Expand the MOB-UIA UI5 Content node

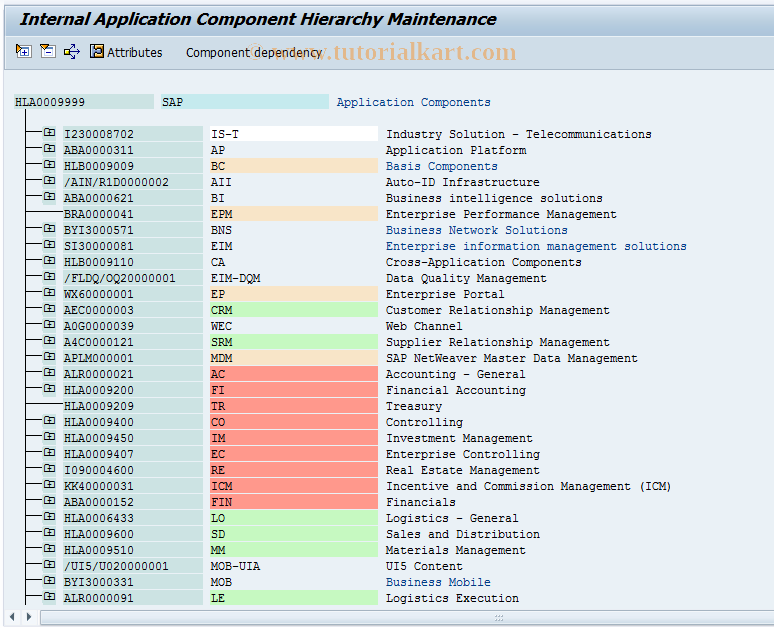coord(49,565)
